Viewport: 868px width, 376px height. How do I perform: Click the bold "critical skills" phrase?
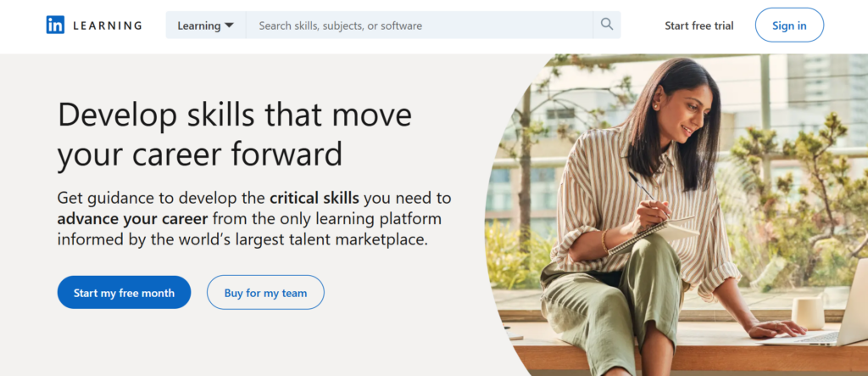pyautogui.click(x=314, y=199)
